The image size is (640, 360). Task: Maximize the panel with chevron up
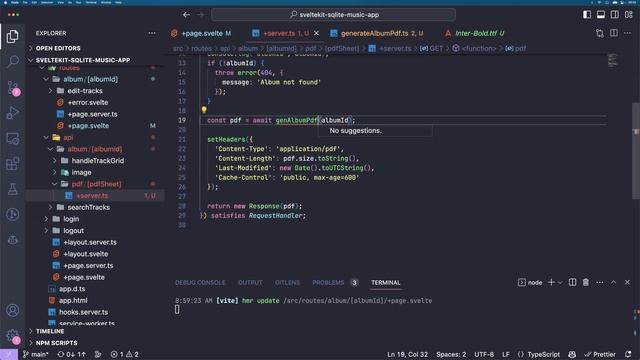coord(613,282)
